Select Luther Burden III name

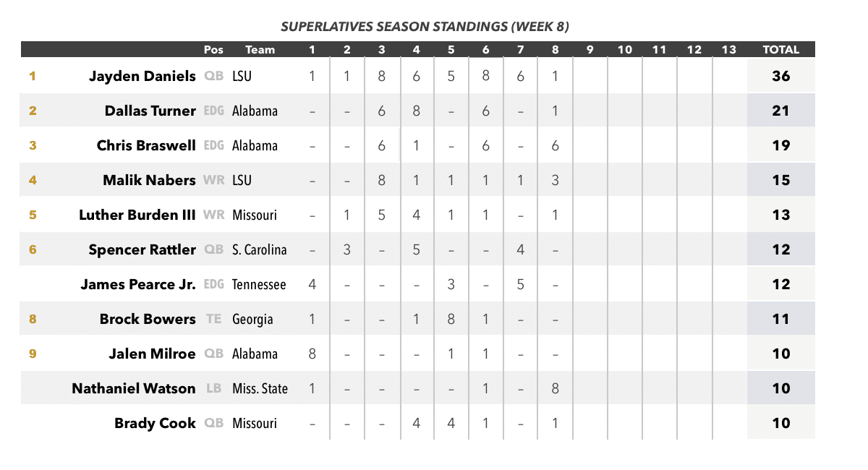[137, 215]
